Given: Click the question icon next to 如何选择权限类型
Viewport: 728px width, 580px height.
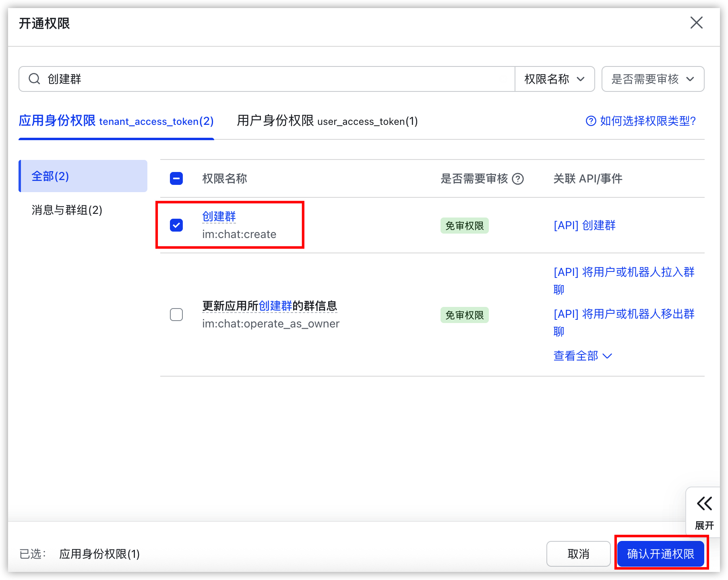Looking at the screenshot, I should tap(591, 121).
